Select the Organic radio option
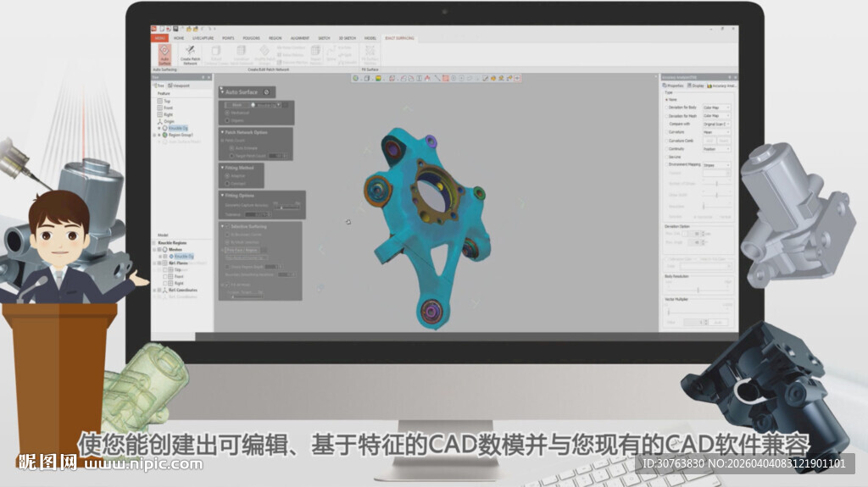The image size is (868, 487). 227,120
